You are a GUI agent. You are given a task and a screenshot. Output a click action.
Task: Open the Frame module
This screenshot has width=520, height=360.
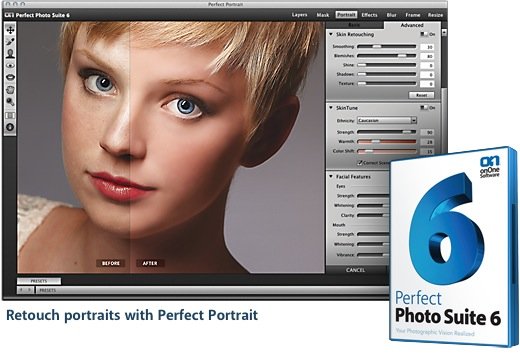point(413,15)
